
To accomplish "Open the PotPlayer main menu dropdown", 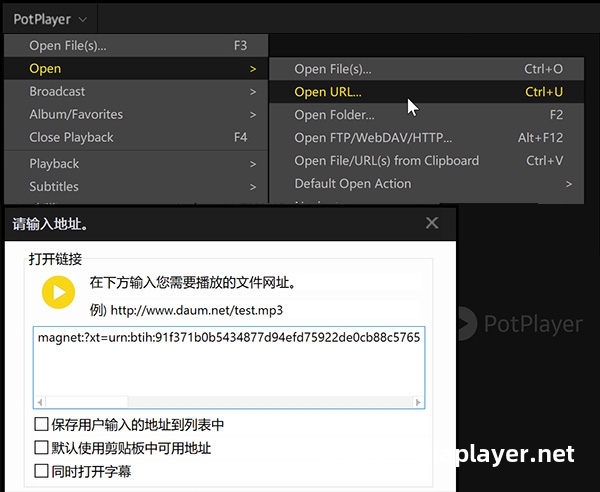I will point(50,19).
